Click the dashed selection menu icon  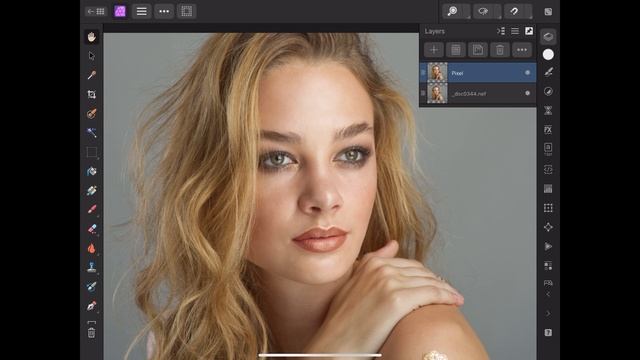tap(187, 11)
